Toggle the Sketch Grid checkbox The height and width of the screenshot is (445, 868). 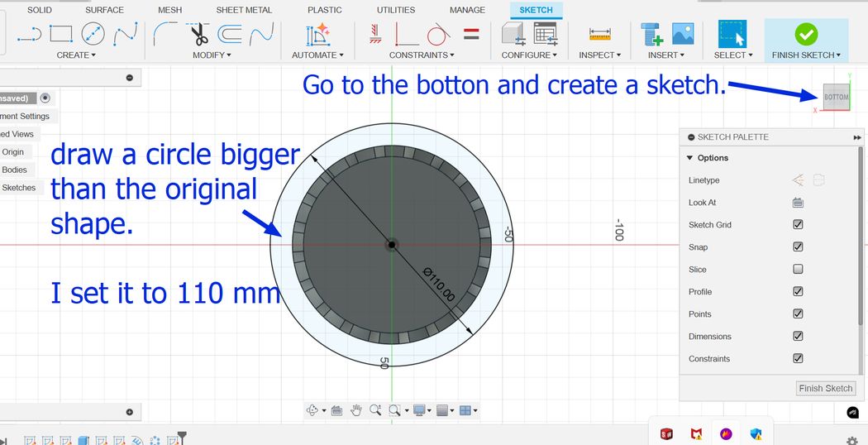(798, 224)
